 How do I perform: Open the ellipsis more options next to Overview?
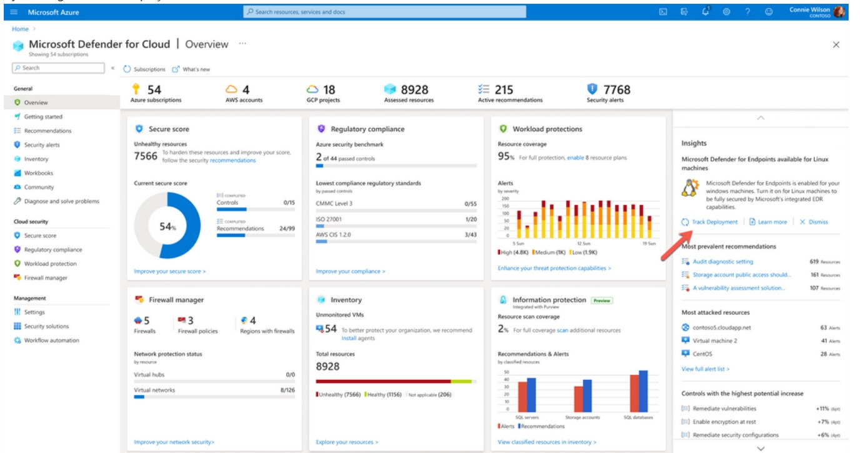[x=242, y=44]
